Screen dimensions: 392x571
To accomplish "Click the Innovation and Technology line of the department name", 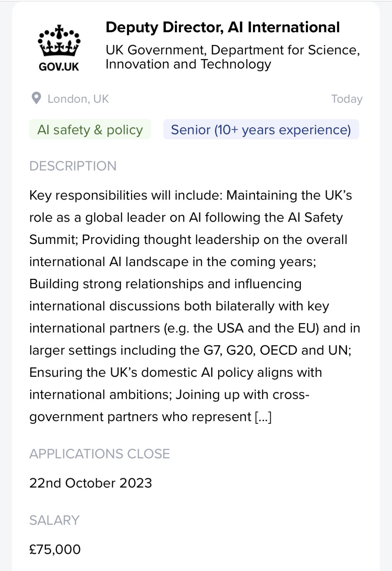I will (x=188, y=64).
